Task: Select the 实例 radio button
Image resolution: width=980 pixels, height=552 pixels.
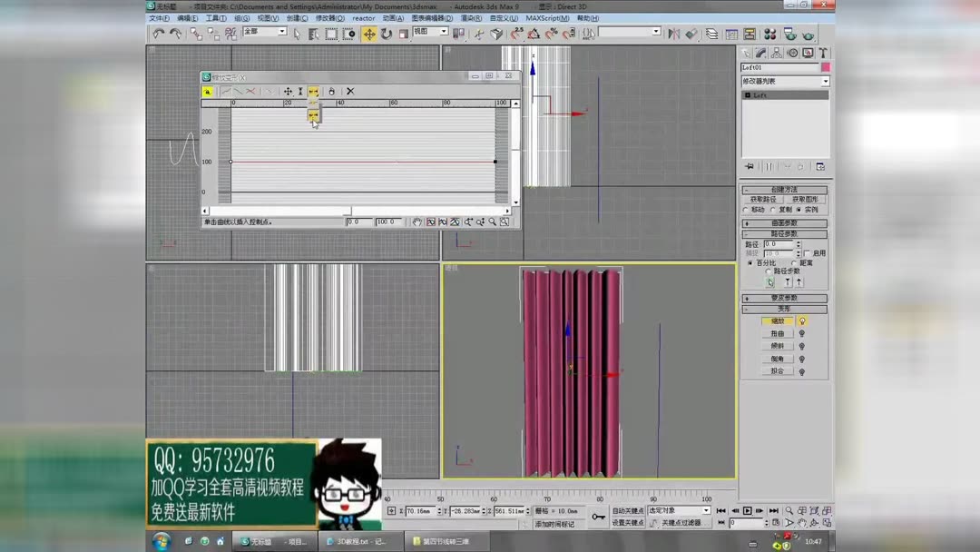Action: 799,211
